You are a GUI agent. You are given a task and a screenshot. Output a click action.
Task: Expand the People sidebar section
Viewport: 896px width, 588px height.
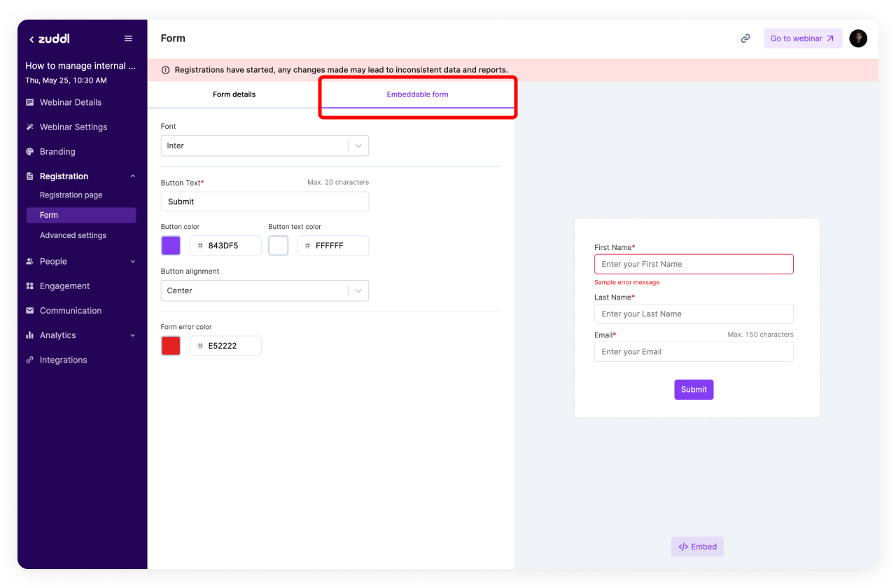[x=133, y=262]
